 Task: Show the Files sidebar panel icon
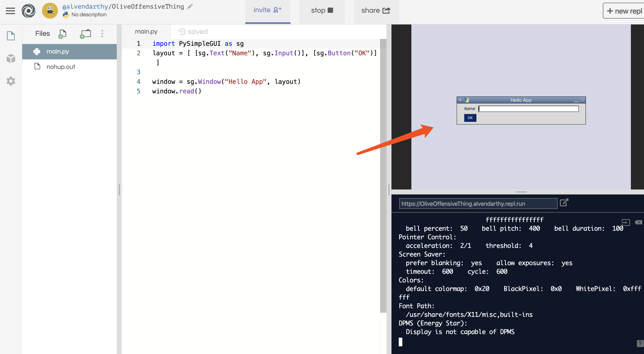[11, 36]
